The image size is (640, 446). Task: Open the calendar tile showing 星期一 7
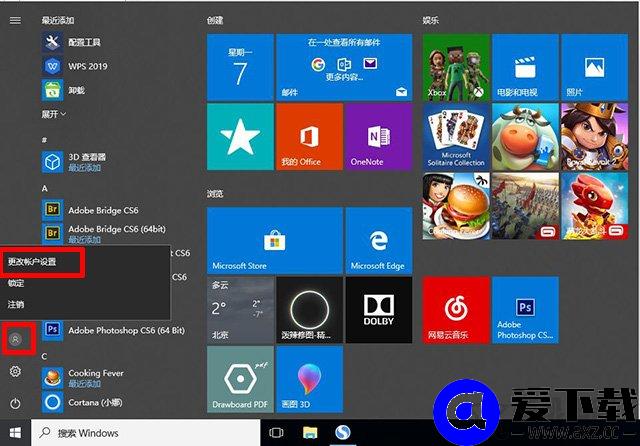[240, 67]
